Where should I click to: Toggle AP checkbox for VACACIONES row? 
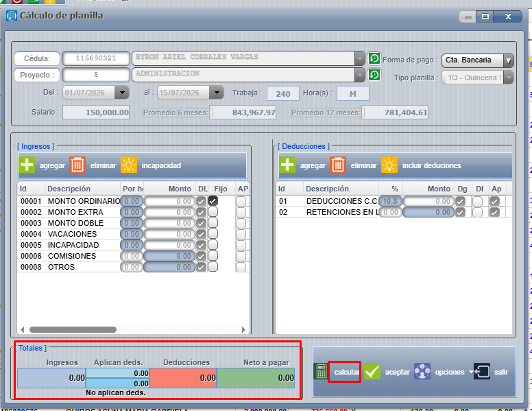(241, 235)
